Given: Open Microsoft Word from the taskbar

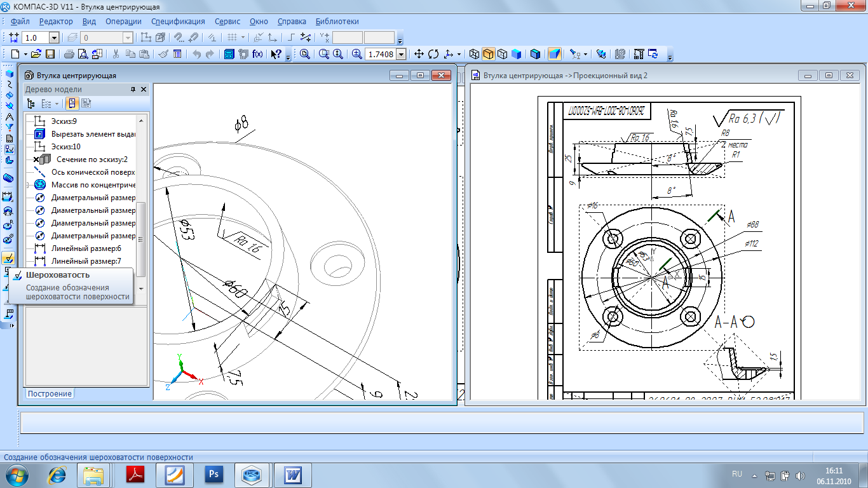Looking at the screenshot, I should [x=293, y=474].
